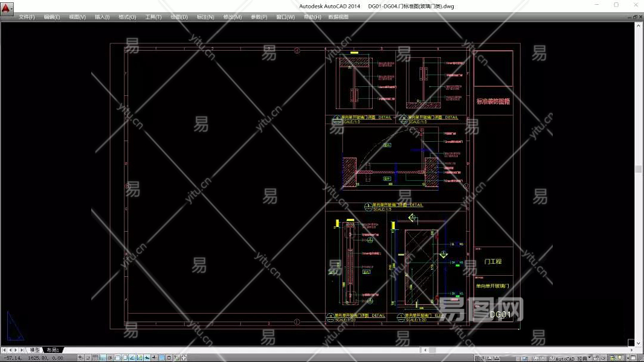This screenshot has height=362, width=644.
Task: Select the 标准装饰图措 title block text
Action: coord(493,101)
